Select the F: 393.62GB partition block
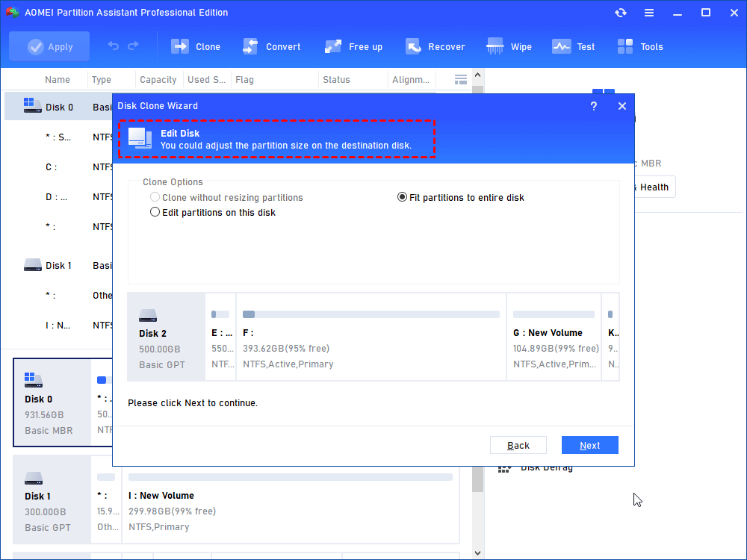 click(371, 337)
